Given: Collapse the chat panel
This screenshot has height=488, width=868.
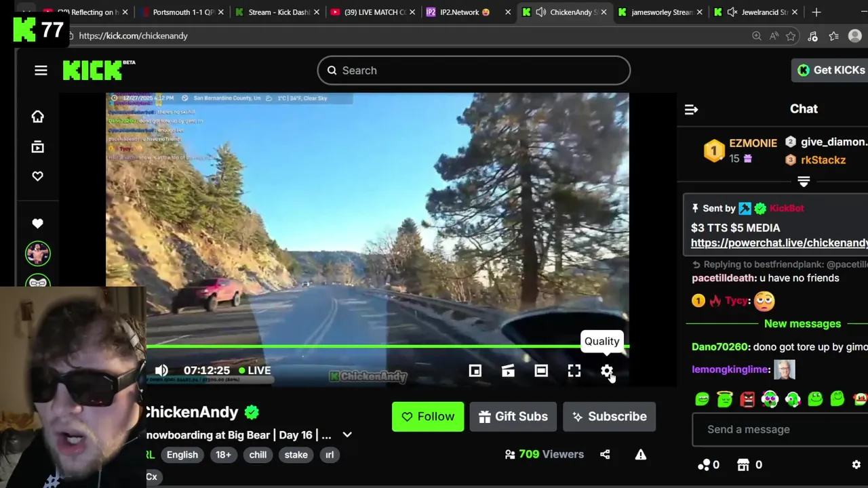Looking at the screenshot, I should coord(691,109).
